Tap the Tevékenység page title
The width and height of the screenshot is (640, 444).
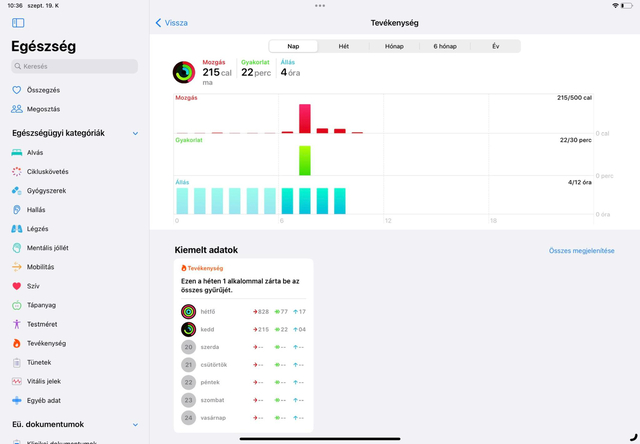tap(394, 23)
